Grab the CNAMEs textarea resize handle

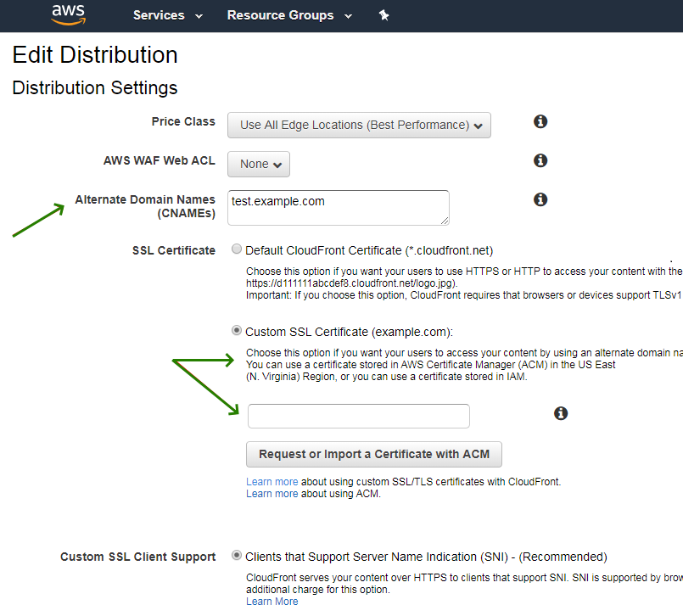pos(445,221)
